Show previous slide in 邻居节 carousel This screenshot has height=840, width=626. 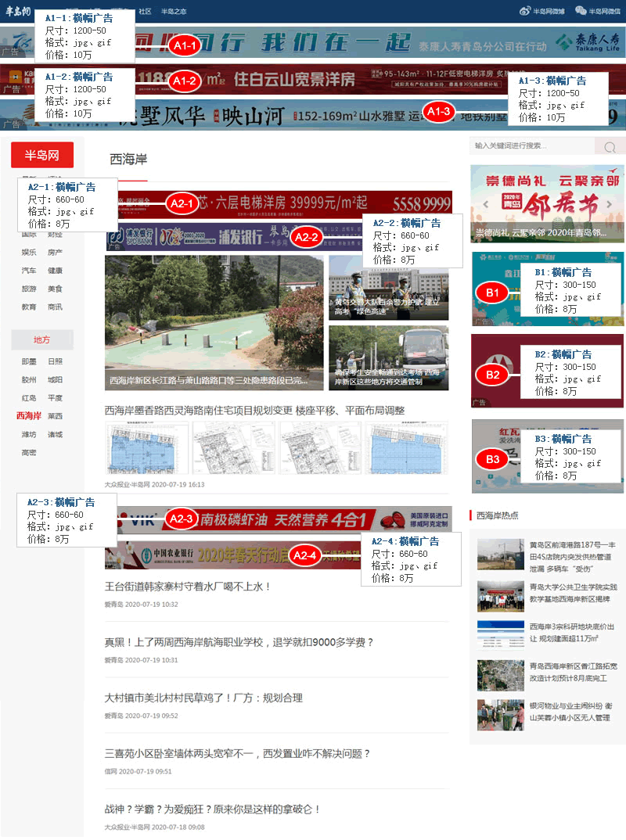pos(486,204)
